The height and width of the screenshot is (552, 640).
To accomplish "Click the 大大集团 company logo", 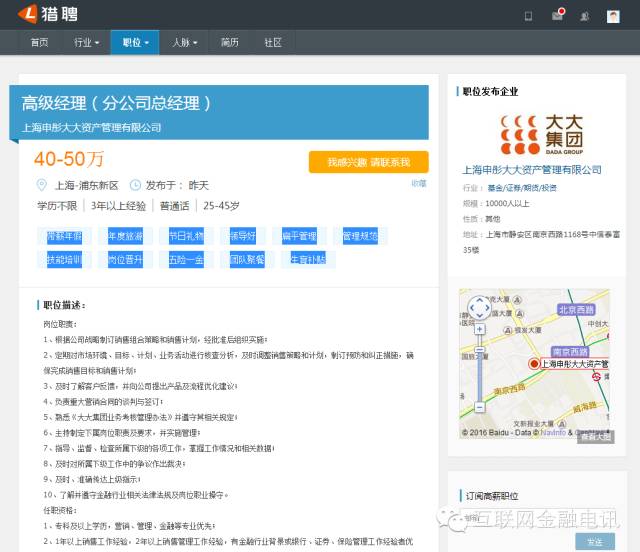I will tap(542, 135).
